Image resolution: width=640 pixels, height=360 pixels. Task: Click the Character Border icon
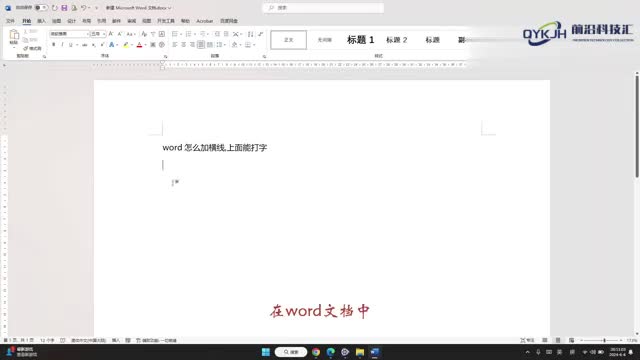click(162, 34)
